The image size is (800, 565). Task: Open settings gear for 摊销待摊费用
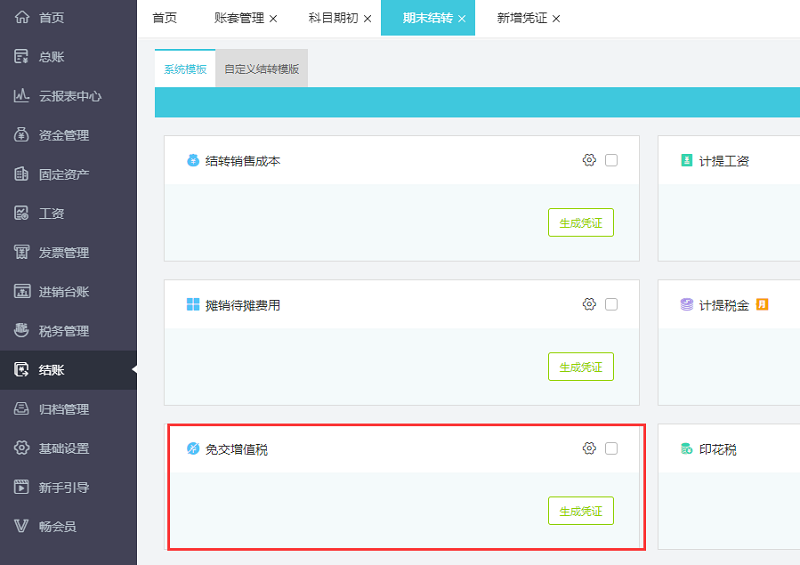pyautogui.click(x=589, y=304)
